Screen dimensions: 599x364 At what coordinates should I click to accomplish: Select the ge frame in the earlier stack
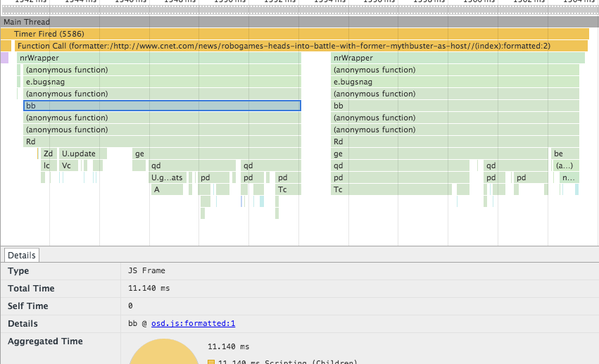[x=217, y=153]
